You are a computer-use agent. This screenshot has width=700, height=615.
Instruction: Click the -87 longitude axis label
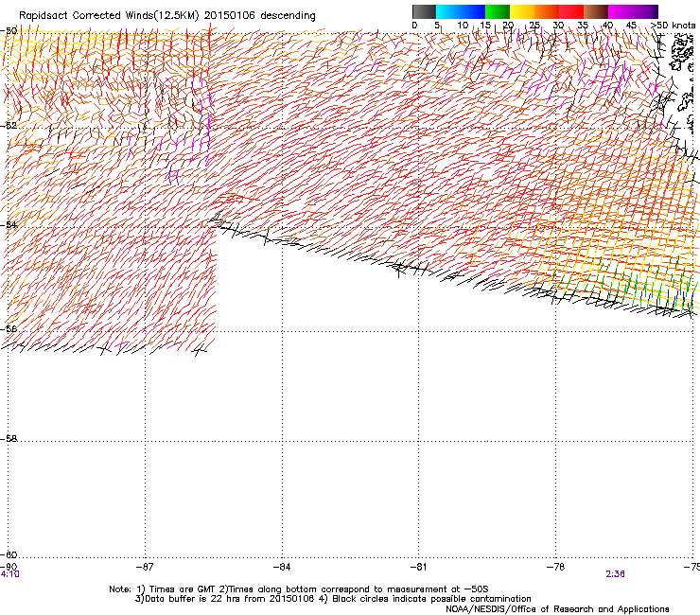click(x=145, y=567)
